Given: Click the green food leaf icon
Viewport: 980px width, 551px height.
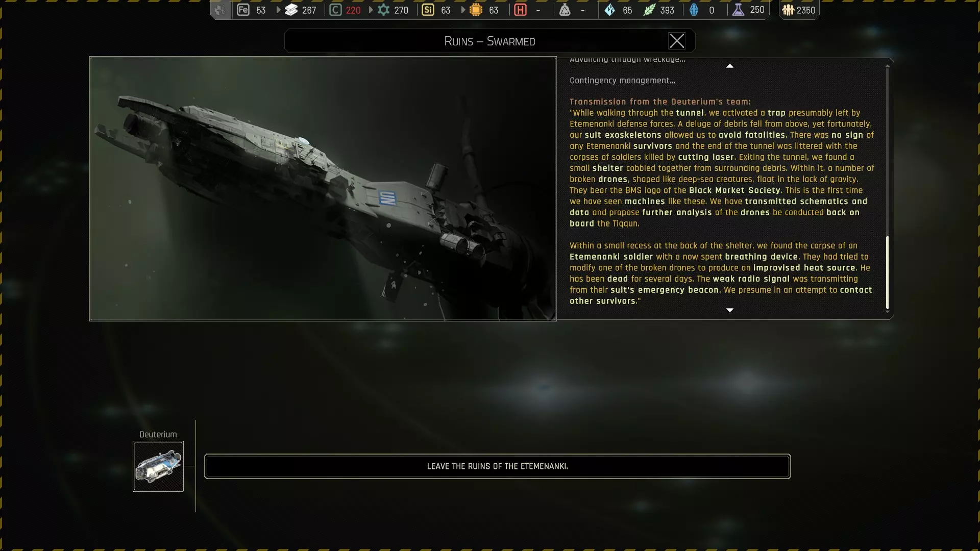Looking at the screenshot, I should (649, 10).
